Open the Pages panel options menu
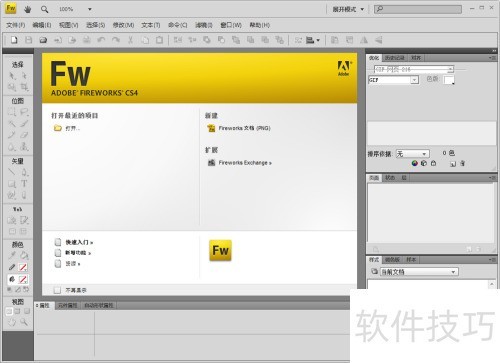500x363 pixels. (x=492, y=178)
